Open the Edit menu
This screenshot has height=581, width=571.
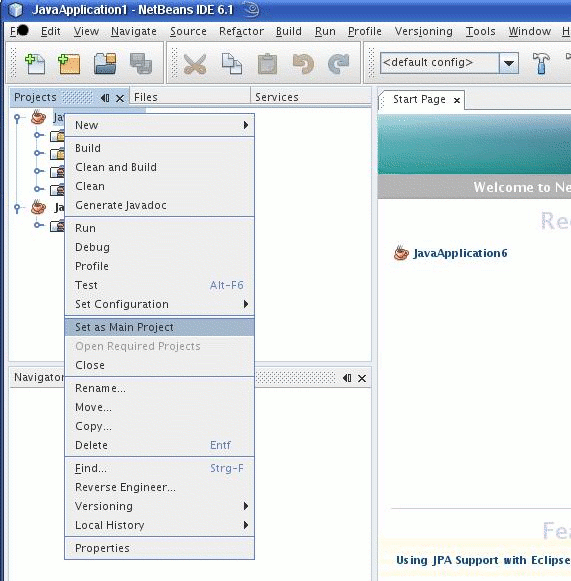point(50,31)
